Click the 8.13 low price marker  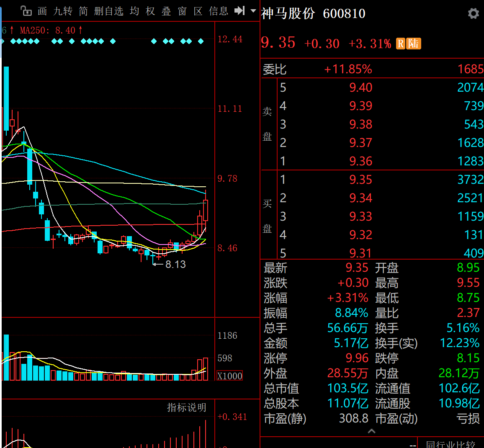(x=175, y=264)
